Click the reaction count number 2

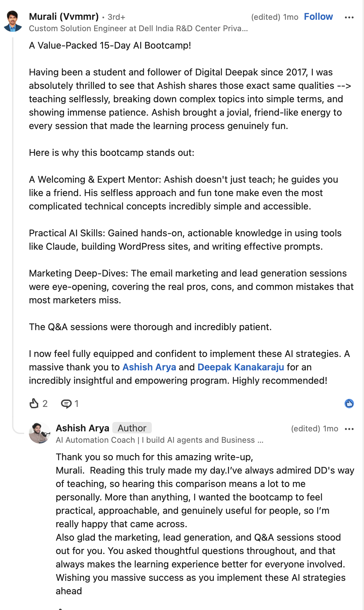point(45,404)
